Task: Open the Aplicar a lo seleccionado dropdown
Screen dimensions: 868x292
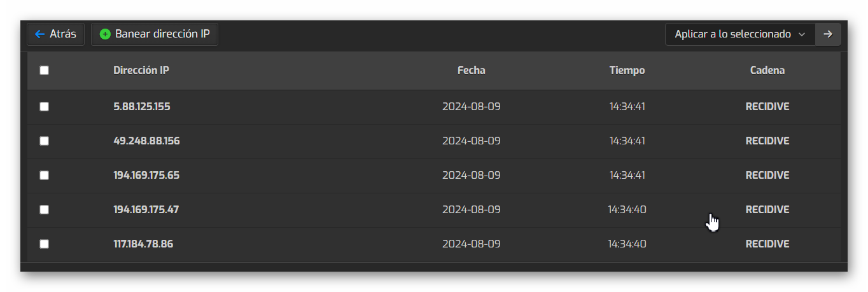Action: [x=740, y=34]
